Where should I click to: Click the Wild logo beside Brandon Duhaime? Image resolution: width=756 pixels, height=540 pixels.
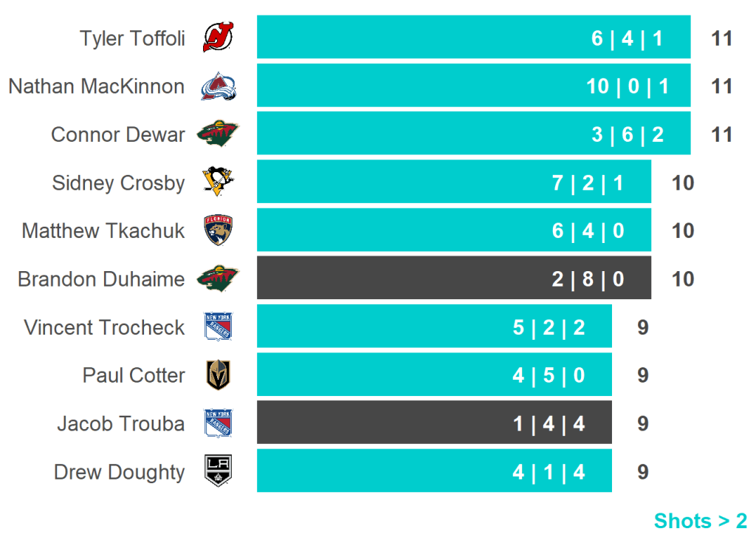(x=218, y=278)
